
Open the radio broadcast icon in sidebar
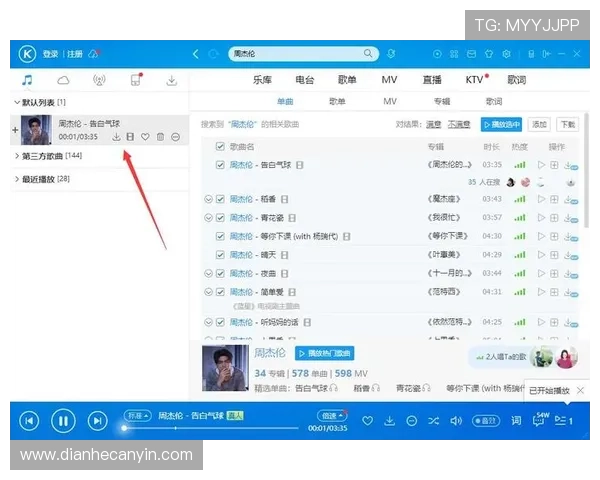(99, 80)
